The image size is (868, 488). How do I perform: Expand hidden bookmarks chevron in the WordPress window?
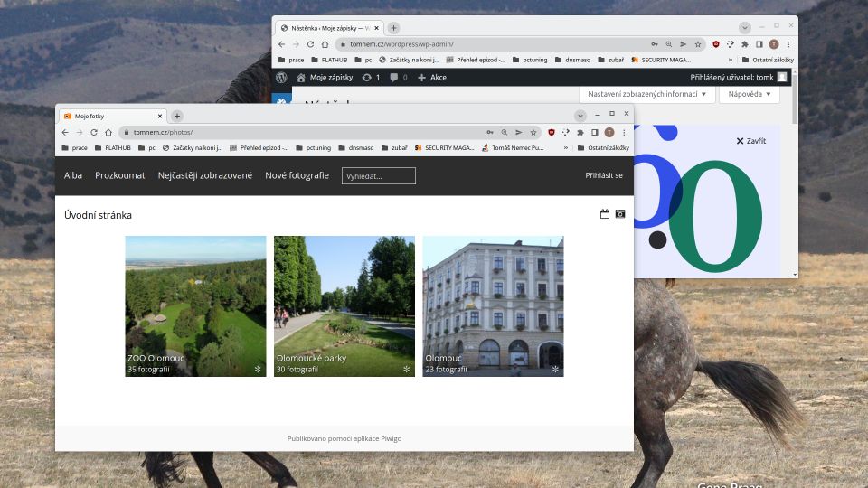[731, 60]
